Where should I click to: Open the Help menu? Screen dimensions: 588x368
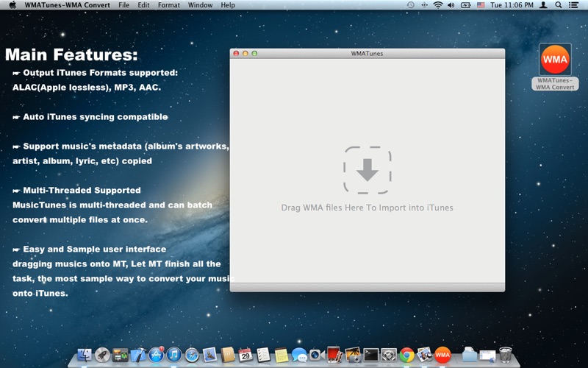(x=228, y=5)
